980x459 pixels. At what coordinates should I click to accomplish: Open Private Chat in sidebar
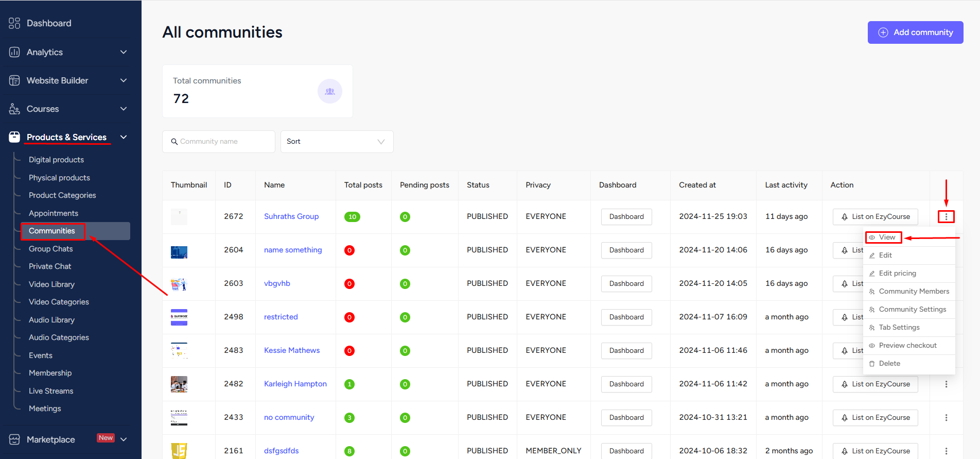coord(50,266)
